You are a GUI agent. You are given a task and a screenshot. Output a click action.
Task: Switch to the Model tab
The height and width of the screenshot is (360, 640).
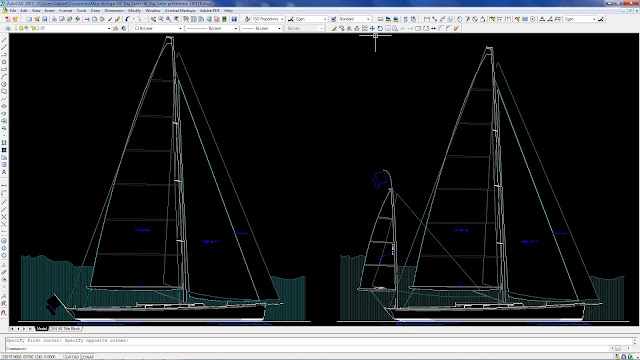[41, 329]
